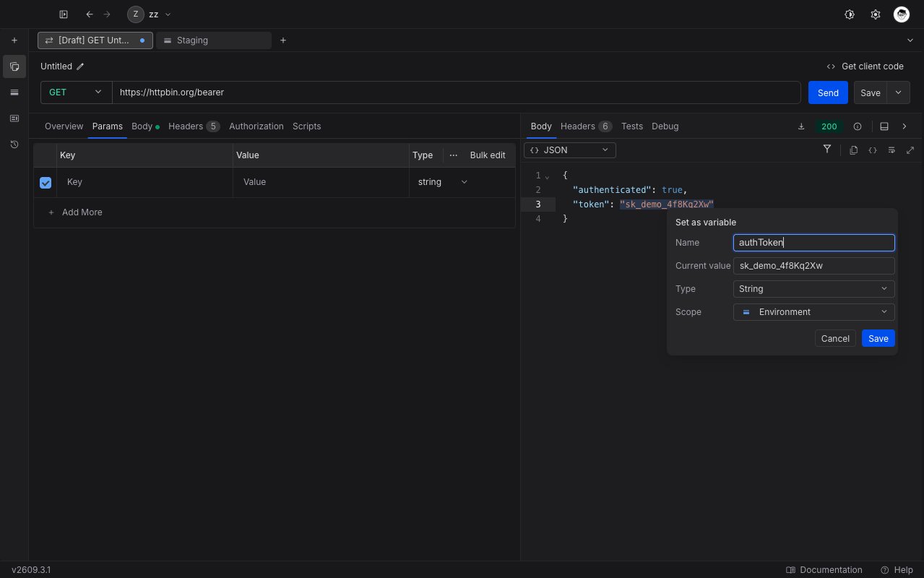The height and width of the screenshot is (578, 924).
Task: Expand the Save button options arrow
Action: click(898, 92)
